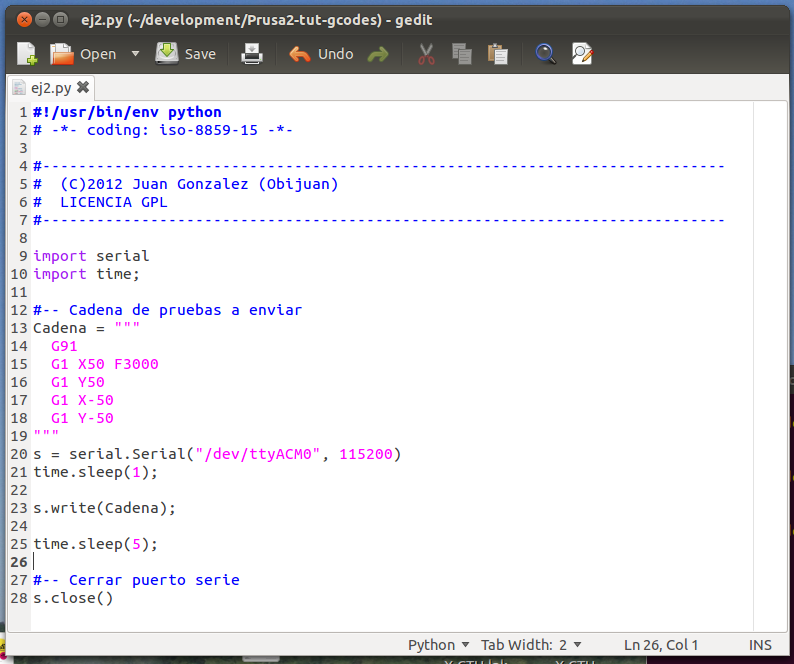Click the Paste clipboard icon
The width and height of the screenshot is (794, 664).
point(497,54)
